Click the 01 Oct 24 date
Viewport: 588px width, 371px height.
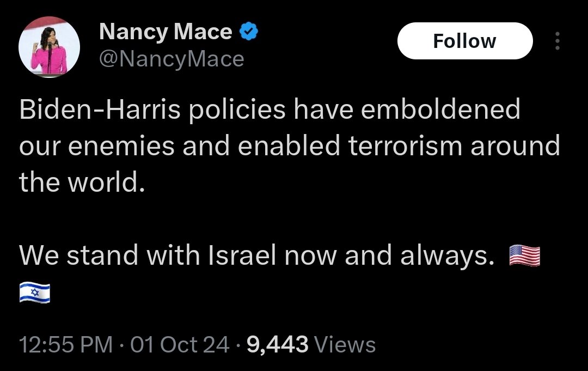click(180, 344)
